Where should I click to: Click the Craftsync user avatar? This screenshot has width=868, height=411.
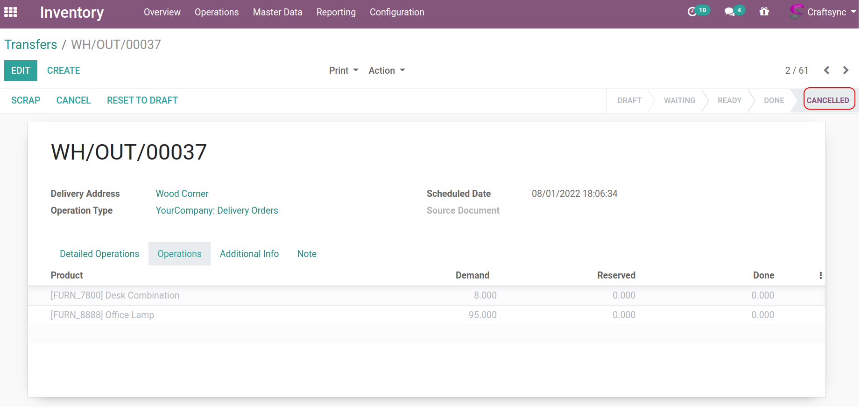pyautogui.click(x=796, y=12)
